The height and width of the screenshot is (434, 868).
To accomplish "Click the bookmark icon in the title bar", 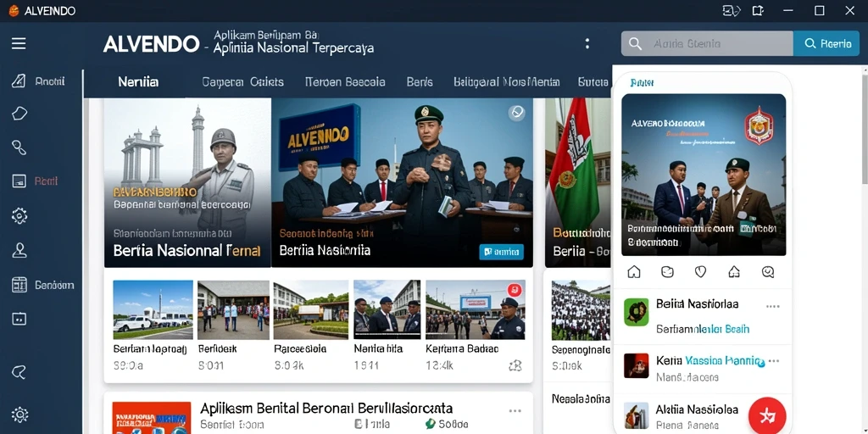I will tap(758, 10).
